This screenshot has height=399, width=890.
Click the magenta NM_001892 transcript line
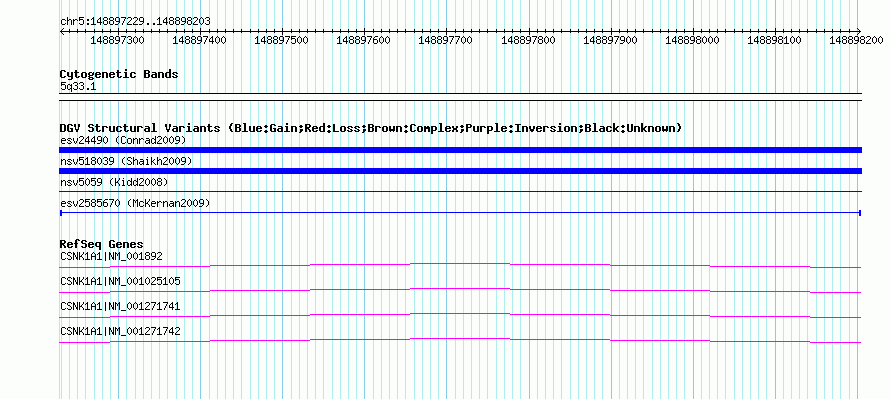pos(460,266)
